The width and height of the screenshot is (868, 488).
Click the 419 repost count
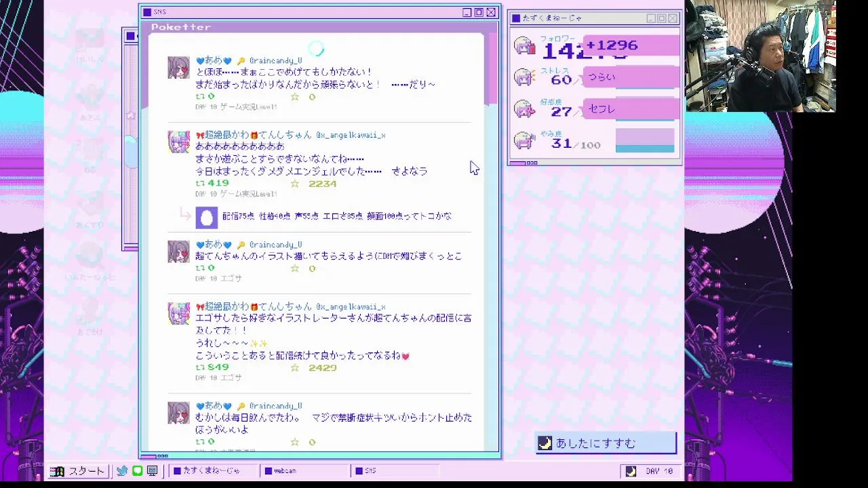218,184
